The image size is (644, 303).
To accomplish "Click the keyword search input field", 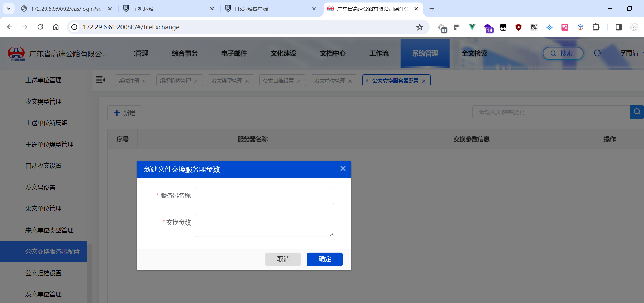I will (551, 112).
